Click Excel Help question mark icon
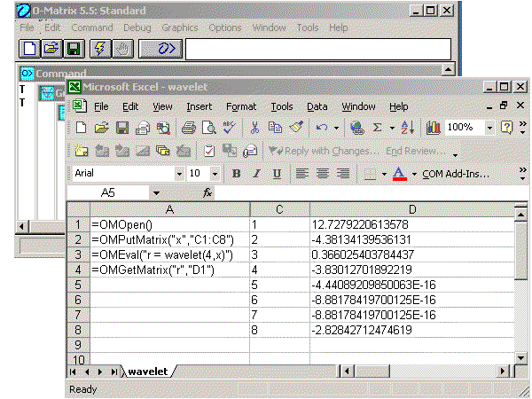Image resolution: width=532 pixels, height=399 pixels. pos(506,129)
